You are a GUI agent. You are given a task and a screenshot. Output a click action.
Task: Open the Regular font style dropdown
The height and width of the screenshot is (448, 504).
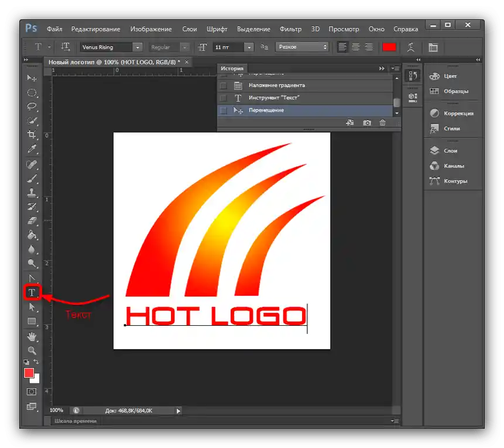click(185, 47)
